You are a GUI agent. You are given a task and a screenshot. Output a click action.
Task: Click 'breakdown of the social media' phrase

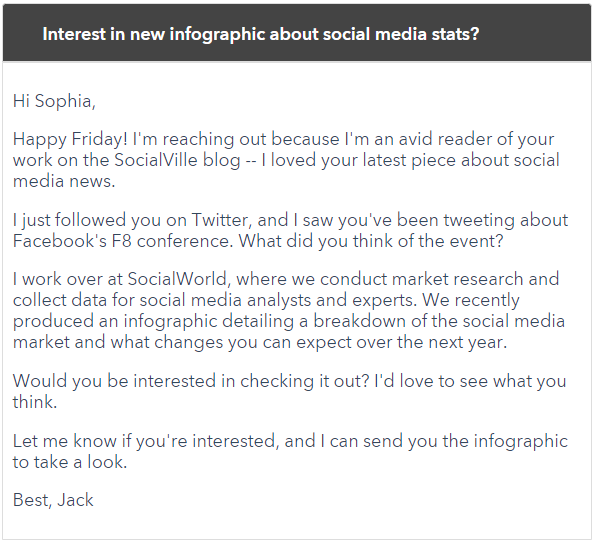click(439, 321)
